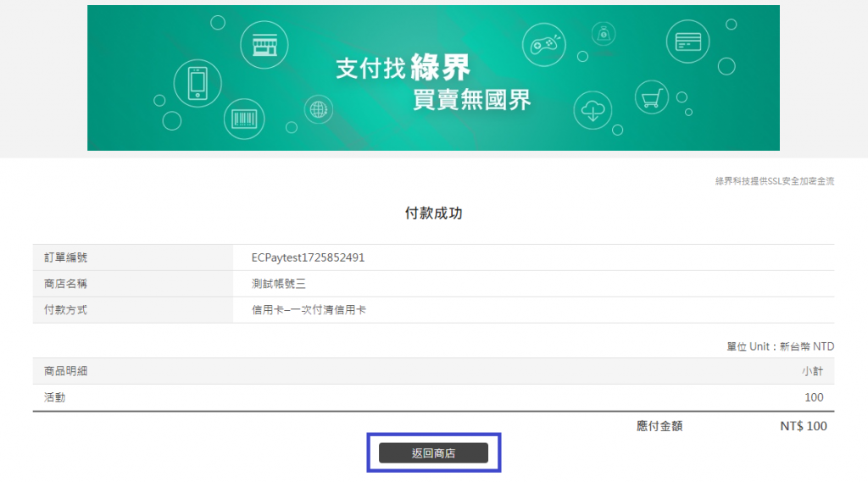Click the 支付找綠界 banner headline
The width and height of the screenshot is (868, 482).
point(403,68)
